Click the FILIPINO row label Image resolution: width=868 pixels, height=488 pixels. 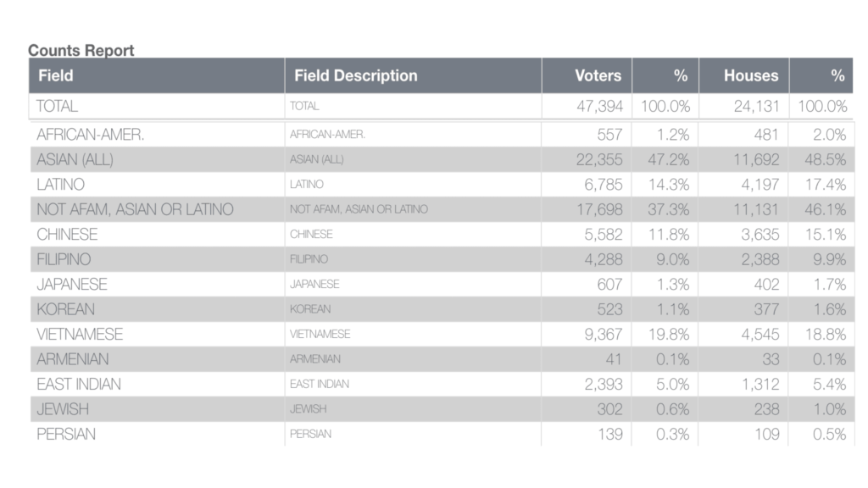(64, 259)
